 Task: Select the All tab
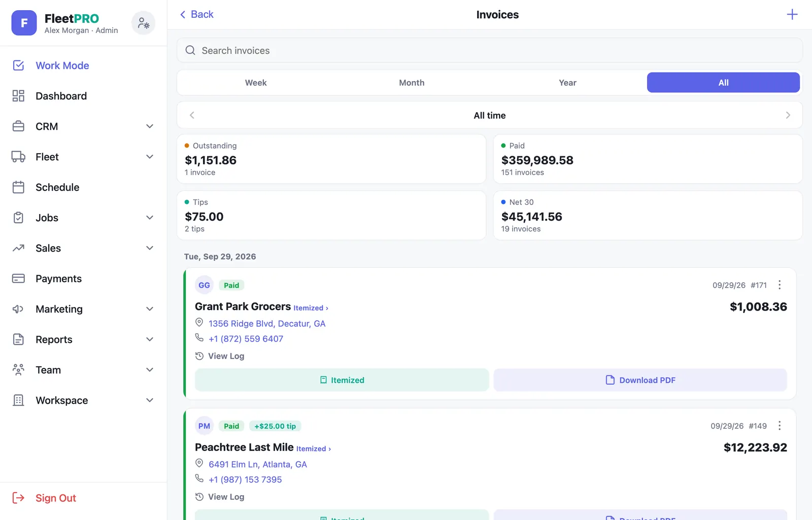[x=723, y=83]
